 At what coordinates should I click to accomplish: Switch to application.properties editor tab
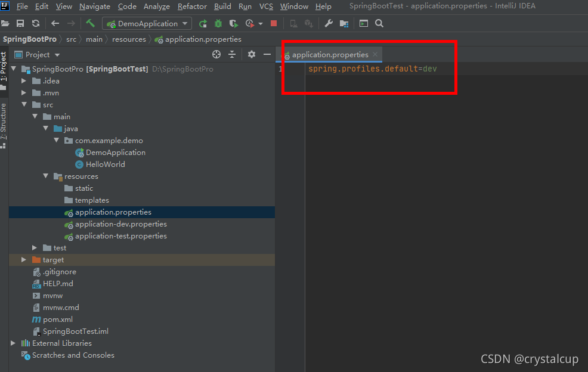(330, 55)
